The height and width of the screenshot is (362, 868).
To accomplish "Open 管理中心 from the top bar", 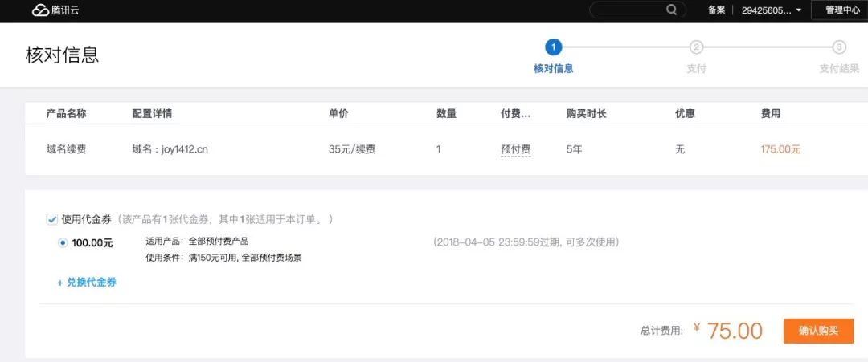I will coord(842,10).
